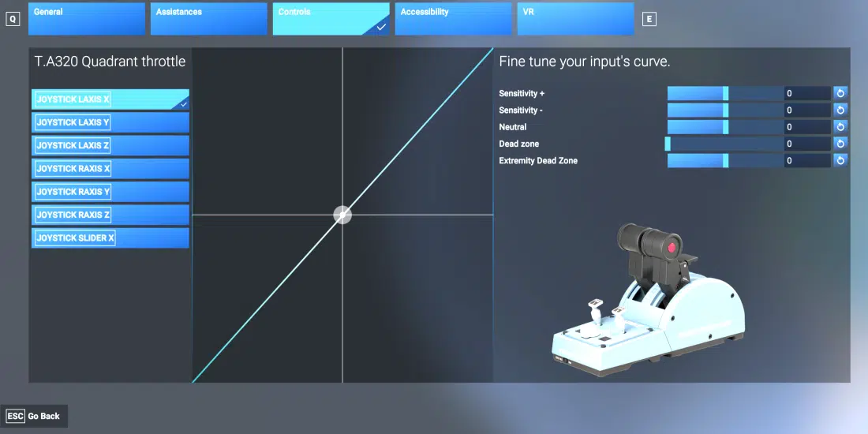Pick JOYSTICK SLIDER X axis
868x434 pixels.
pyautogui.click(x=110, y=238)
